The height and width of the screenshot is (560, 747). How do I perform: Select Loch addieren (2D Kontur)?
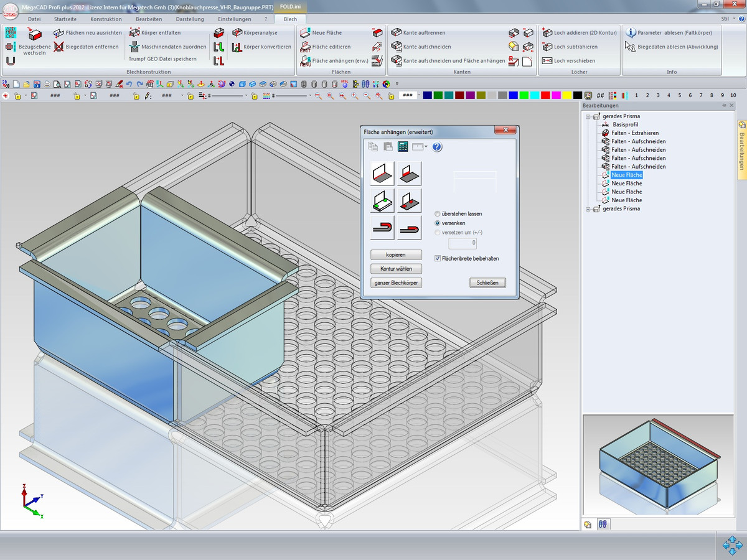[x=579, y=32]
